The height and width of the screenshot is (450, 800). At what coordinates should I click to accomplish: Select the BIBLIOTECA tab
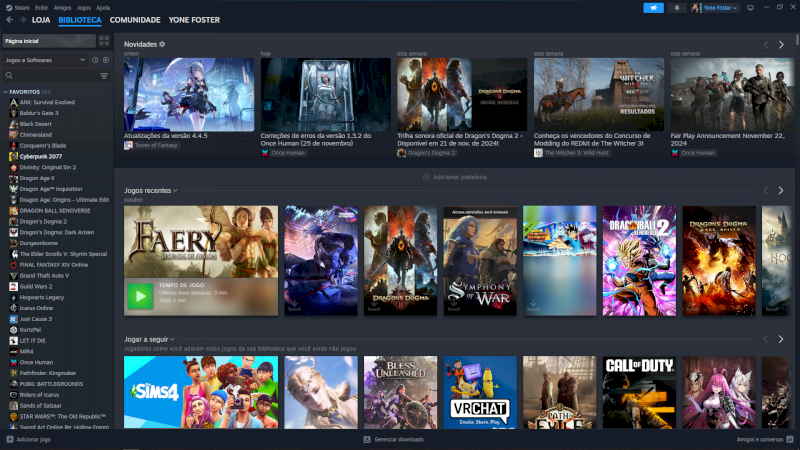click(x=80, y=20)
